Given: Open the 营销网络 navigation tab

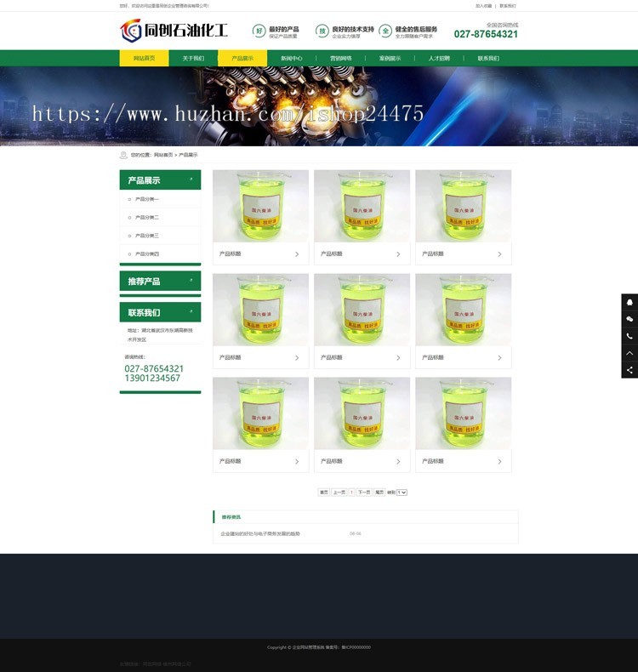Looking at the screenshot, I should click(341, 59).
